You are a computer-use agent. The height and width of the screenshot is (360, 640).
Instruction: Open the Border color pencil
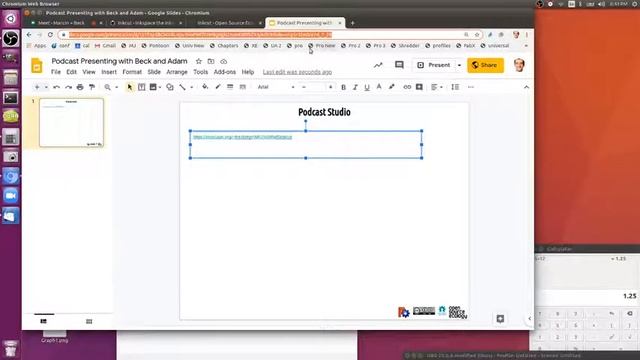pos(218,87)
